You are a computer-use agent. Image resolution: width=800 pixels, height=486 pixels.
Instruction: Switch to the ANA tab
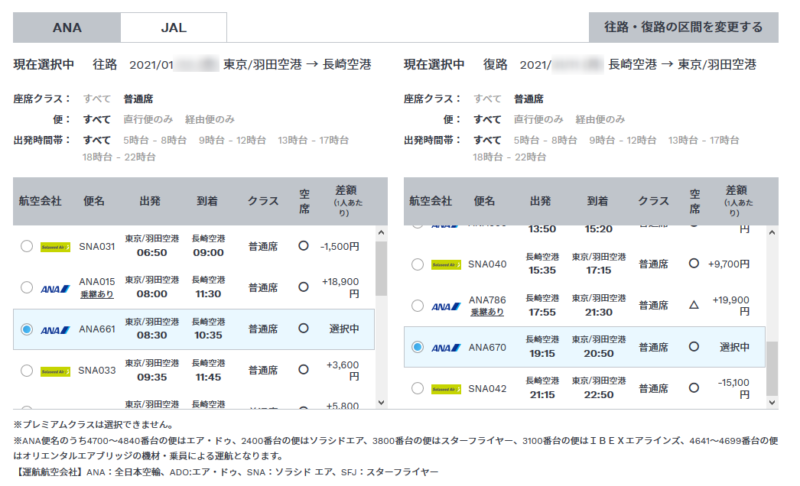pos(67,28)
